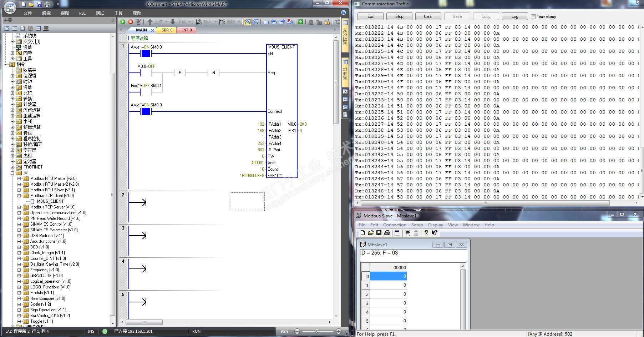The image size is (644, 337).
Task: Select the MBUS_CLIENT tree item
Action: click(x=50, y=201)
